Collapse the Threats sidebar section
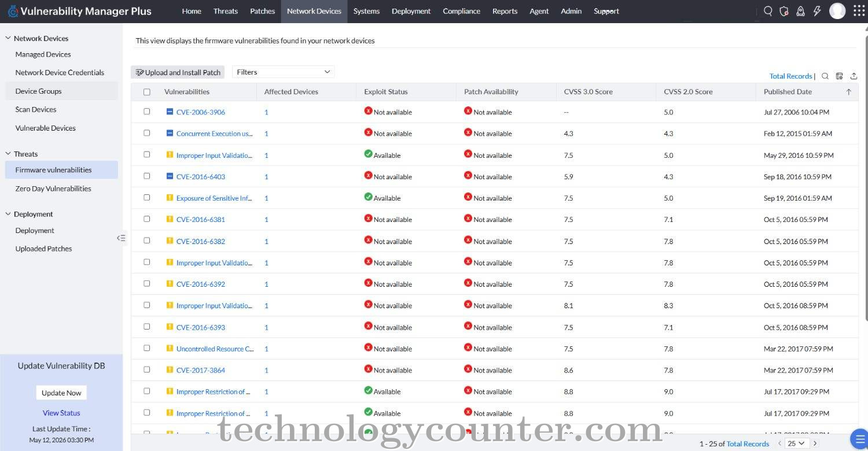 (x=8, y=154)
